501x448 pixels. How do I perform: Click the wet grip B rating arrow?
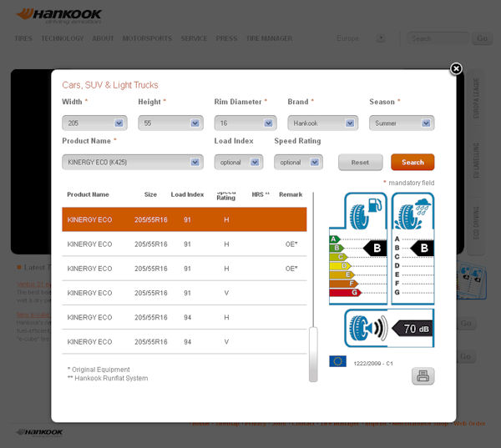click(x=422, y=248)
